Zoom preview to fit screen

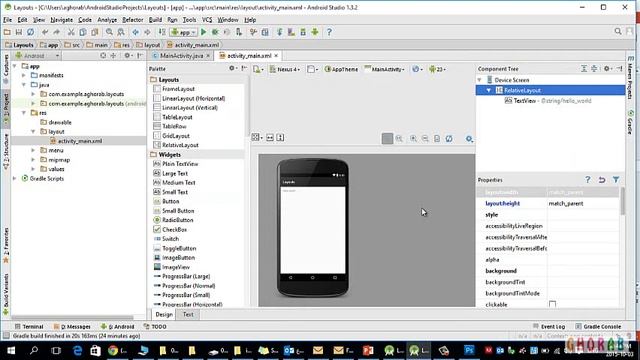(x=387, y=139)
